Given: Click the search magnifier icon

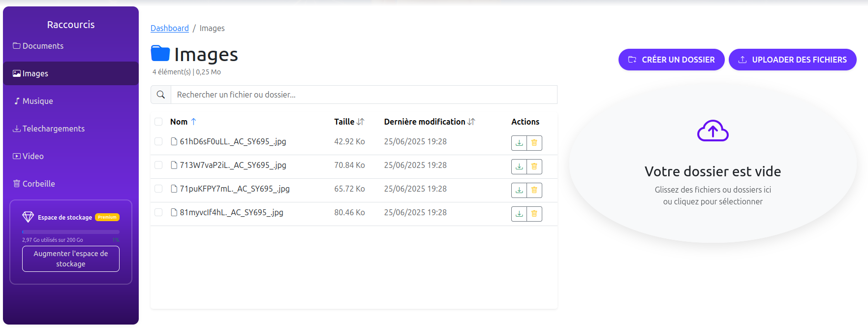Looking at the screenshot, I should (x=161, y=95).
